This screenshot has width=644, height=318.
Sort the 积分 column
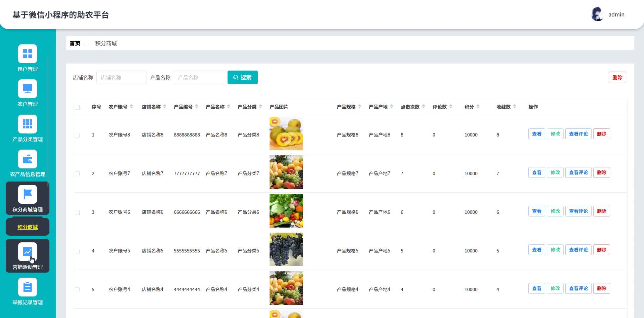tap(478, 107)
